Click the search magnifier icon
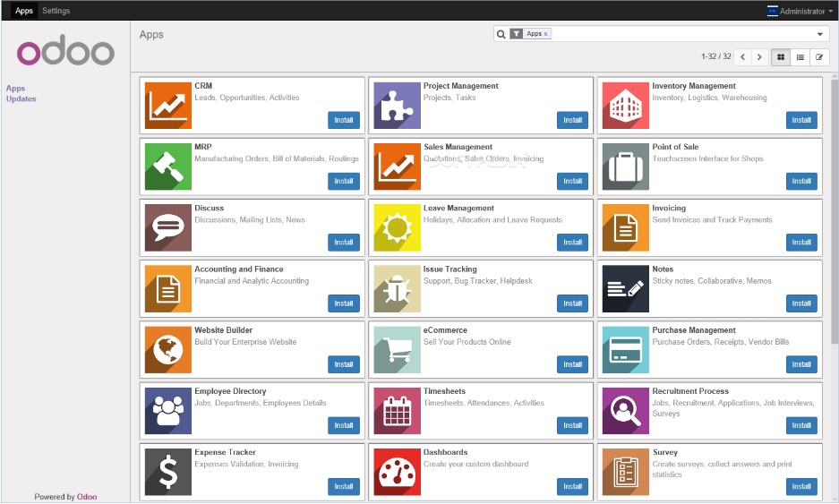 click(501, 34)
